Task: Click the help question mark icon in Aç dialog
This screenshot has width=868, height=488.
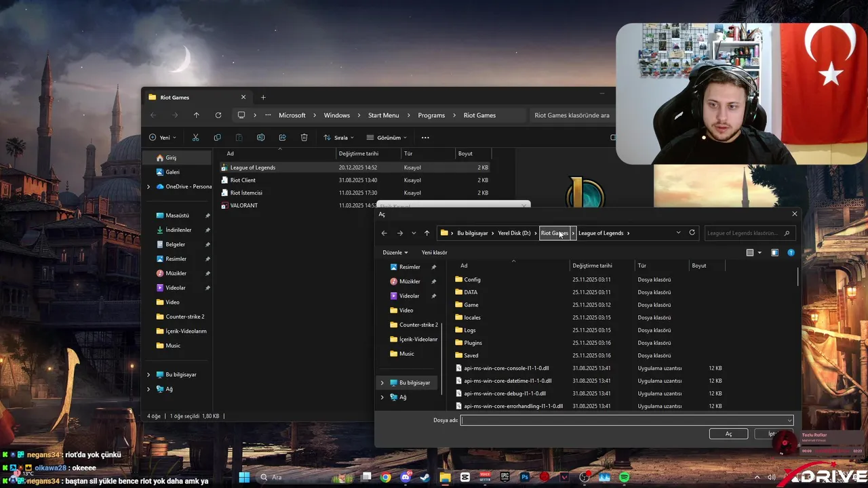Action: click(x=791, y=252)
